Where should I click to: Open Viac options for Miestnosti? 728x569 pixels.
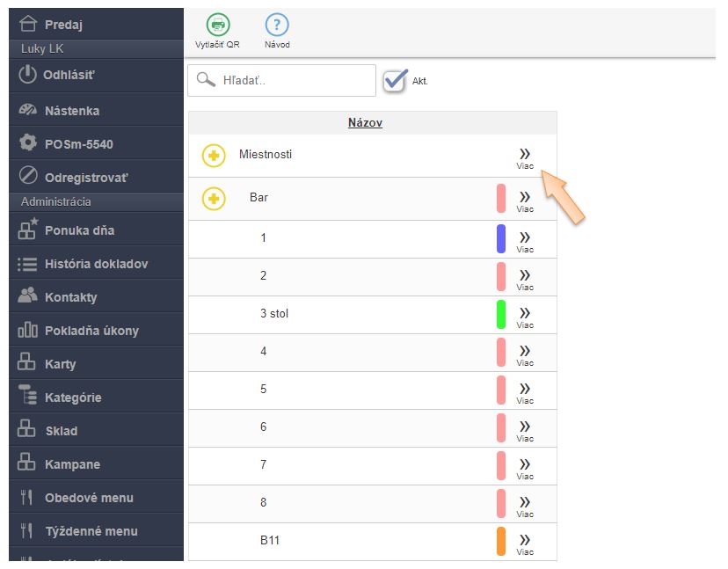525,157
